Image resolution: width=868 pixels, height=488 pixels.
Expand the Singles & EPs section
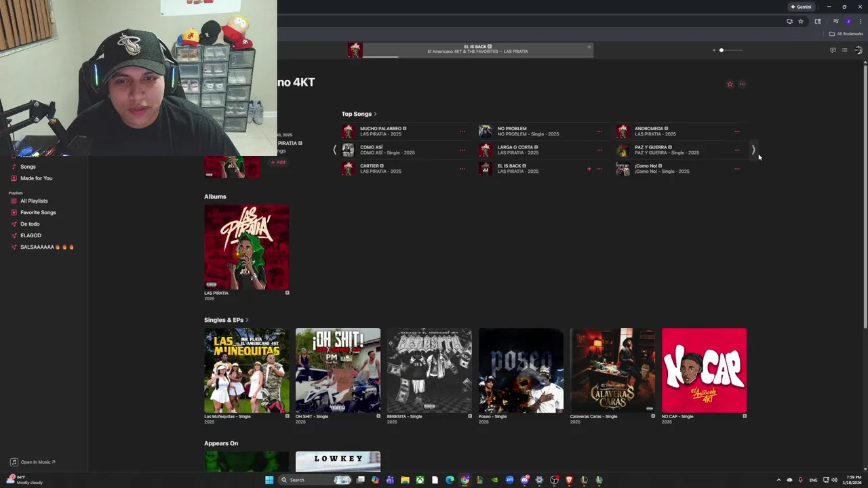tap(226, 320)
